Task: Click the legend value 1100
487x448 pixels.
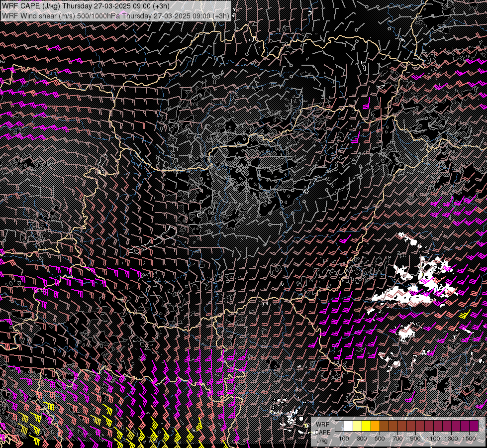Action: click(x=433, y=439)
